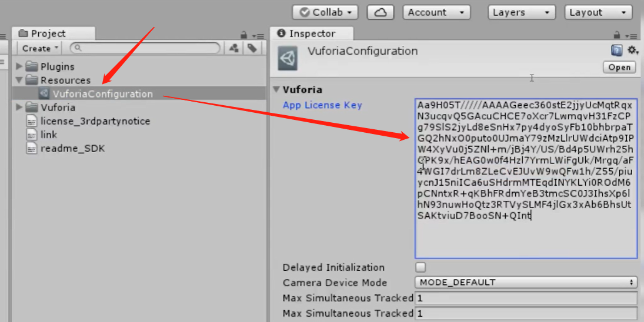
Task: Click the Vuforia folder icon in Project
Action: coord(32,107)
